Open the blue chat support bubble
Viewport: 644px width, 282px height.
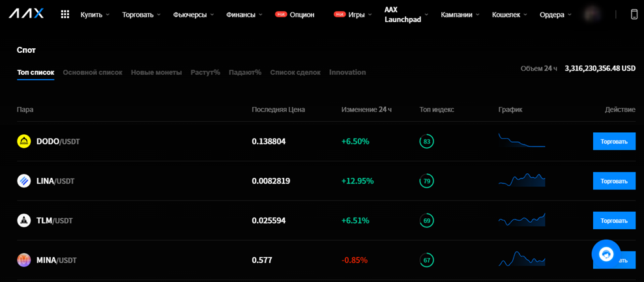tap(606, 254)
